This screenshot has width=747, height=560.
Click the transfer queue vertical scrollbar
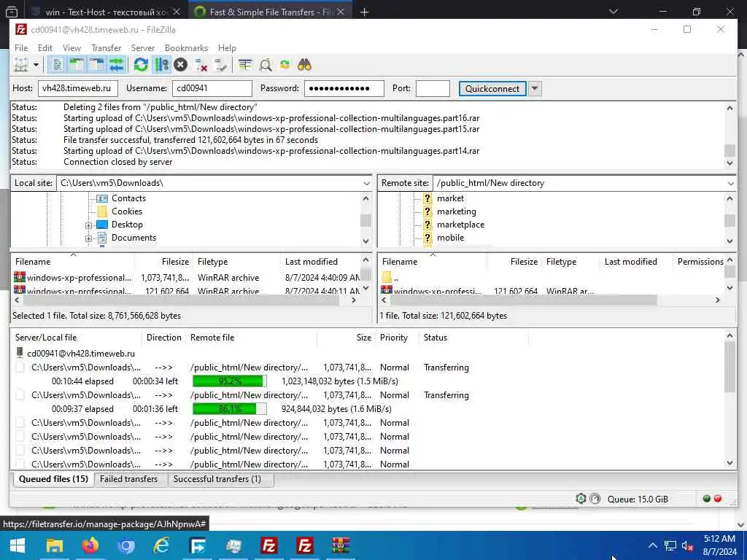(x=729, y=367)
